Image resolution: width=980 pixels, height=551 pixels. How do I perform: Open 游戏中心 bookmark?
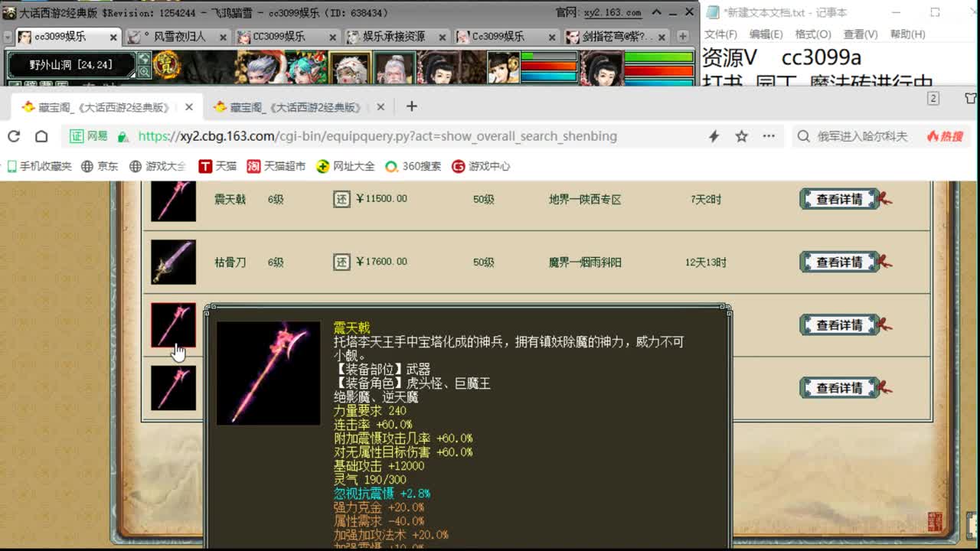pos(481,166)
